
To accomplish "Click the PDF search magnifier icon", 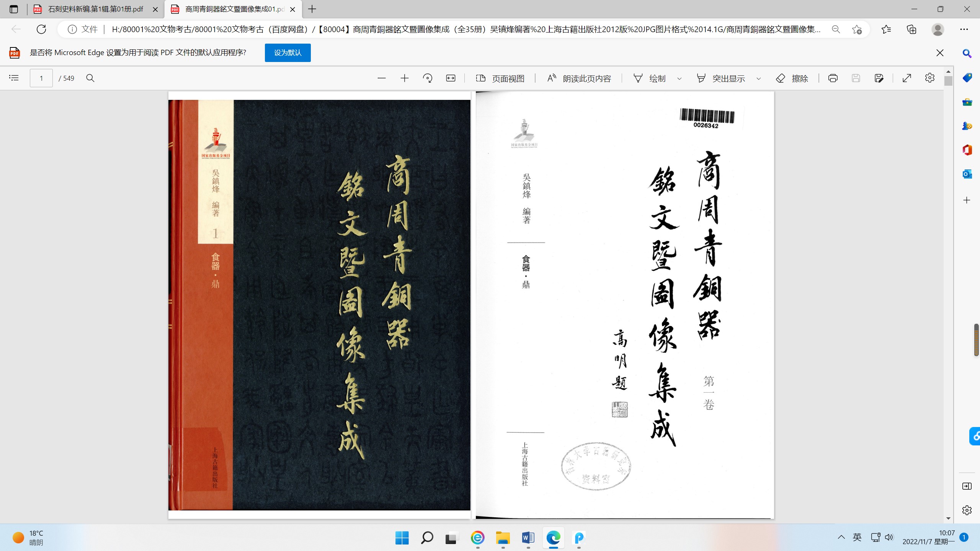I will (90, 78).
